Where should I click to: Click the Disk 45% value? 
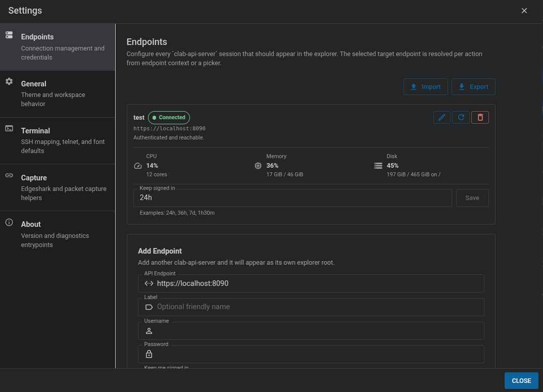pos(392,166)
